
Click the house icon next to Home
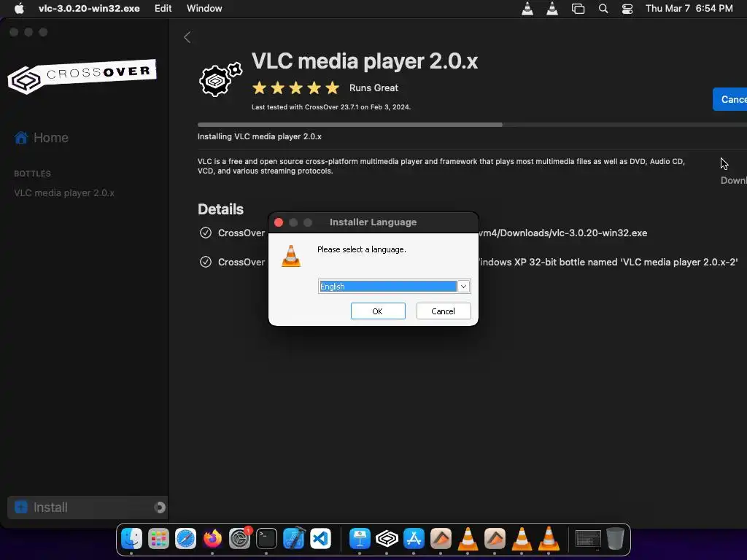click(x=21, y=137)
